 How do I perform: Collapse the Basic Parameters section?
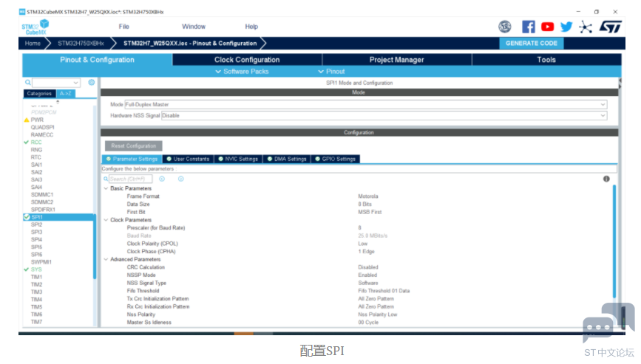point(106,188)
